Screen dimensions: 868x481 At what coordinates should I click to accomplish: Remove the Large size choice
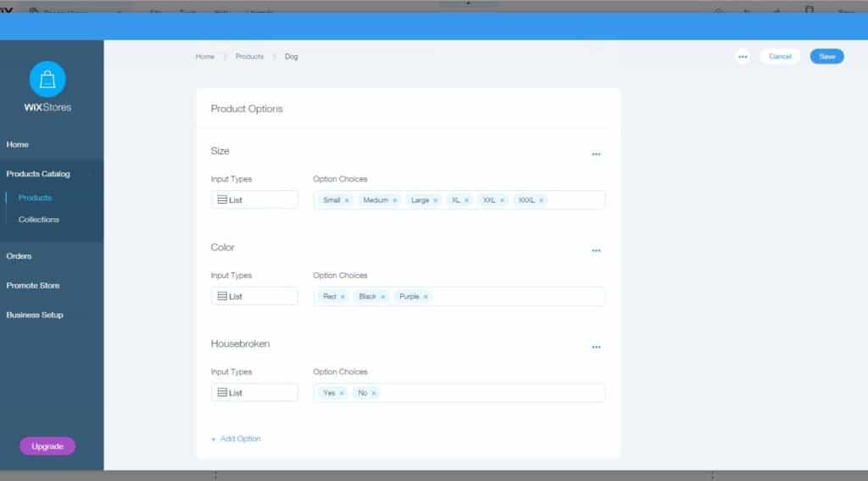coord(435,200)
